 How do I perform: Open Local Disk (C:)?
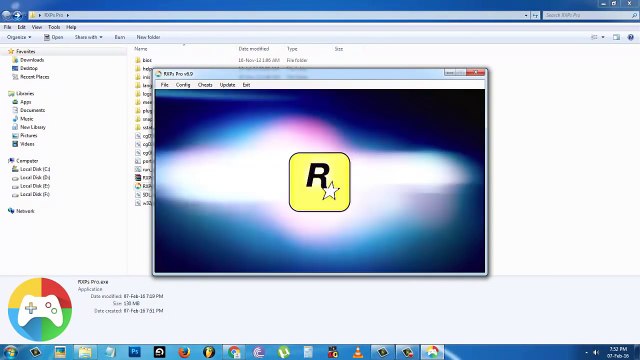[x=35, y=169]
